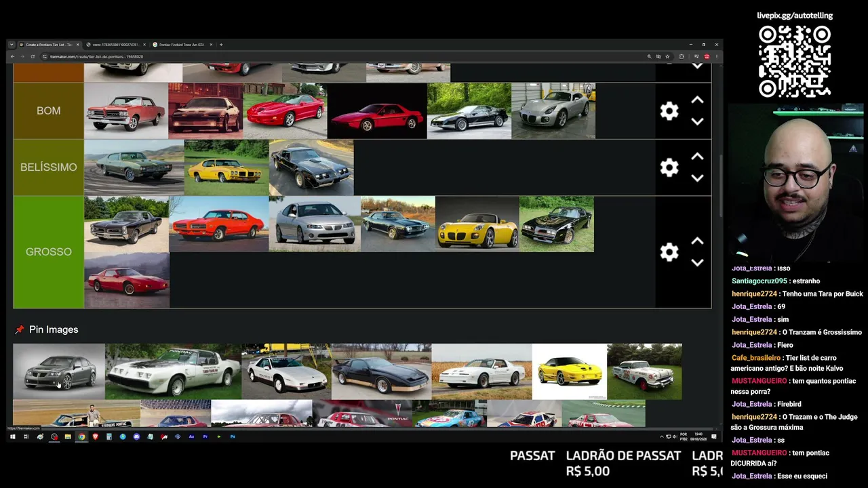
Task: Open Adobe Audition from the taskbar
Action: coord(191,436)
